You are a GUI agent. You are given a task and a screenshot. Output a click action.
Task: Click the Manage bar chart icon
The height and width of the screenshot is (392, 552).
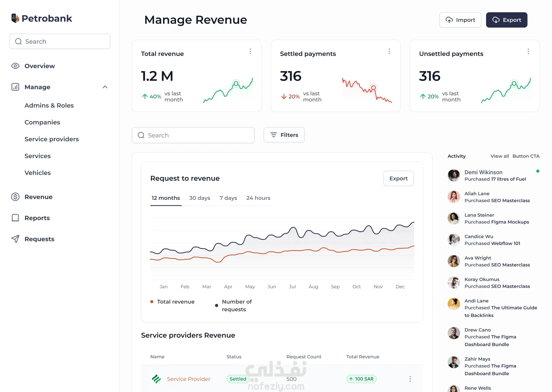click(x=15, y=87)
